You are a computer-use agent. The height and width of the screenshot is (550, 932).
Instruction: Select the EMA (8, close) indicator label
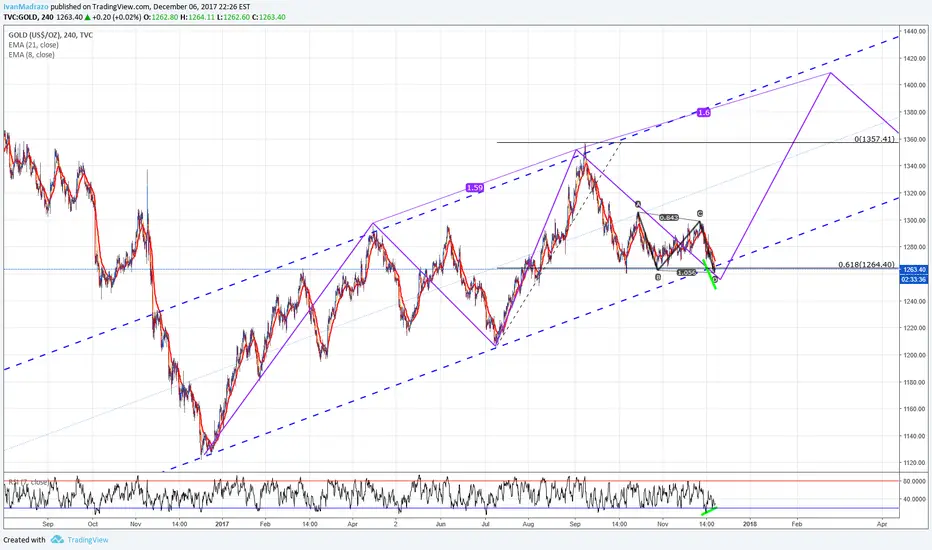click(x=32, y=55)
